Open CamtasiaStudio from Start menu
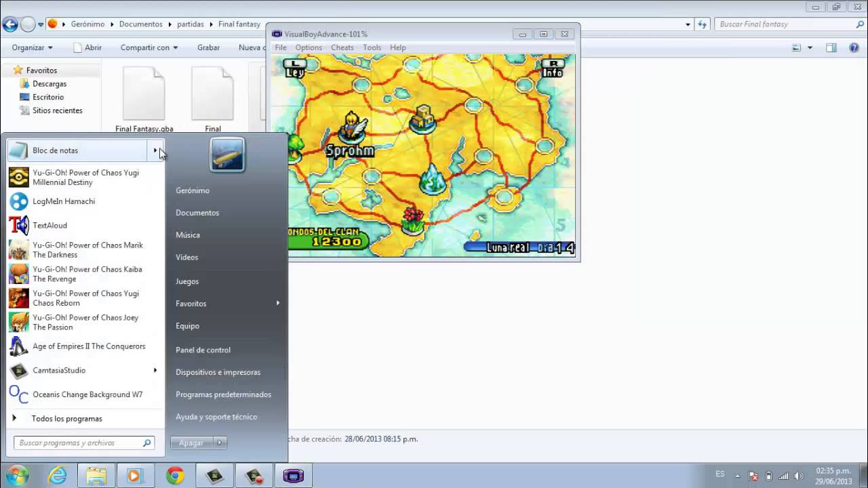This screenshot has width=868, height=488. [77, 370]
